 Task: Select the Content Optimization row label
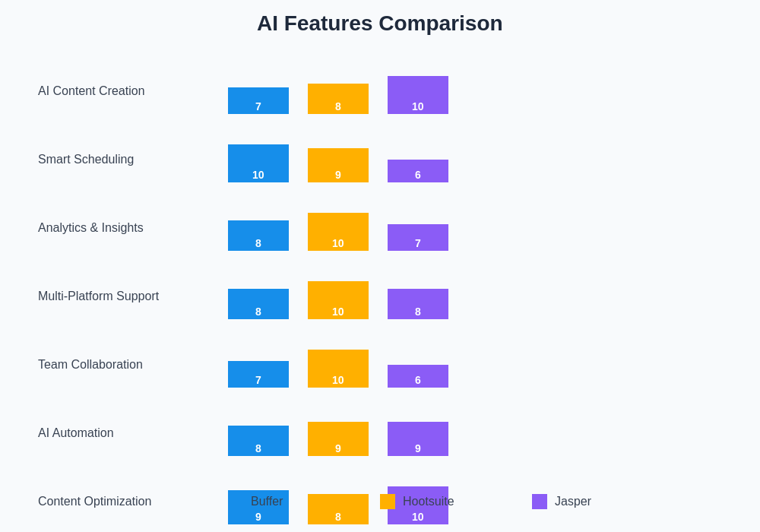click(94, 502)
